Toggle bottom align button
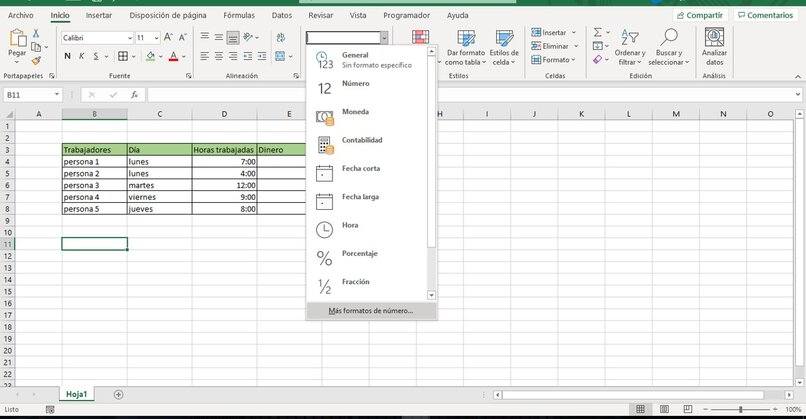806x419 pixels. [233, 37]
